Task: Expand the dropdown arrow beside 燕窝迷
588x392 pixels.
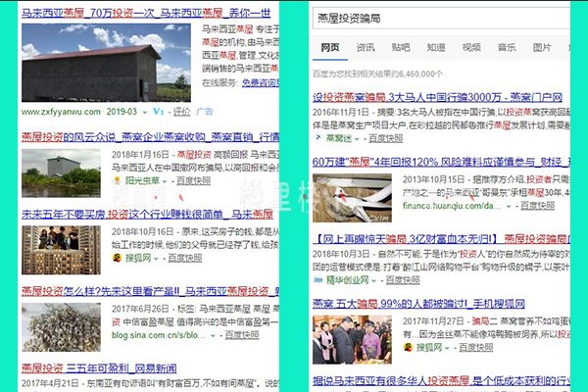Action: pyautogui.click(x=357, y=139)
